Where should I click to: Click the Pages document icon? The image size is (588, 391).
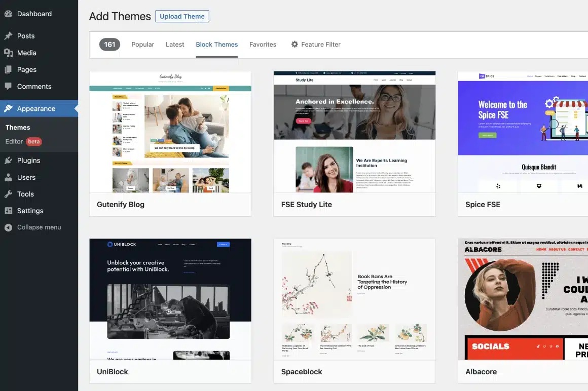[x=8, y=70]
